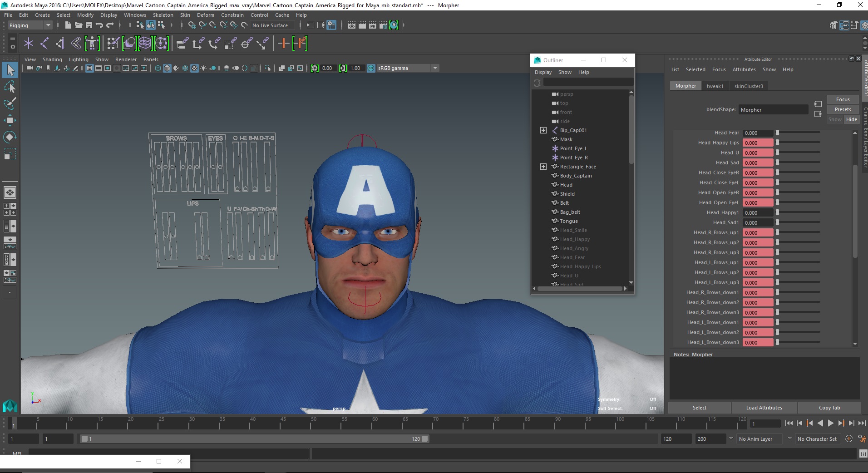Open the Skeleton menu
Image resolution: width=868 pixels, height=473 pixels.
[x=163, y=15]
